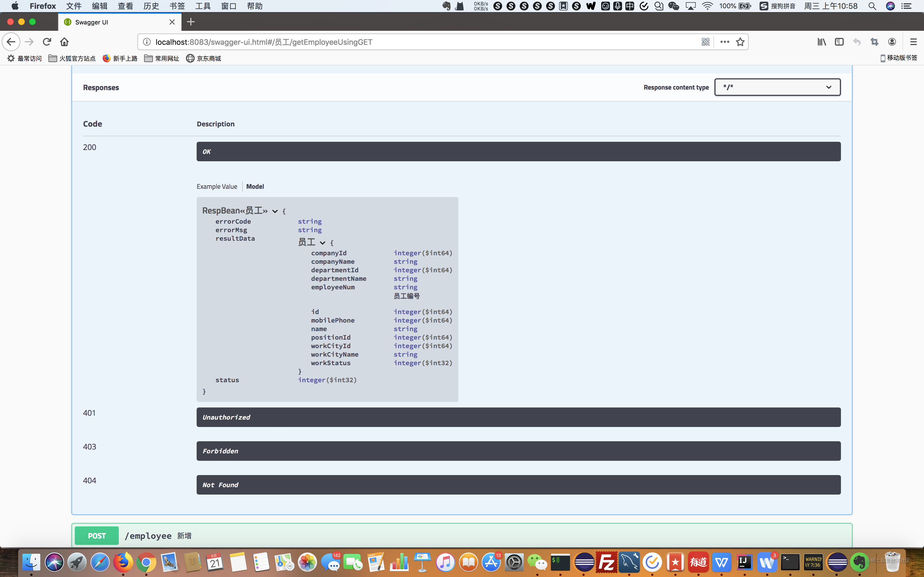The image size is (924, 577).
Task: Click the QR code icon in address bar
Action: click(705, 42)
